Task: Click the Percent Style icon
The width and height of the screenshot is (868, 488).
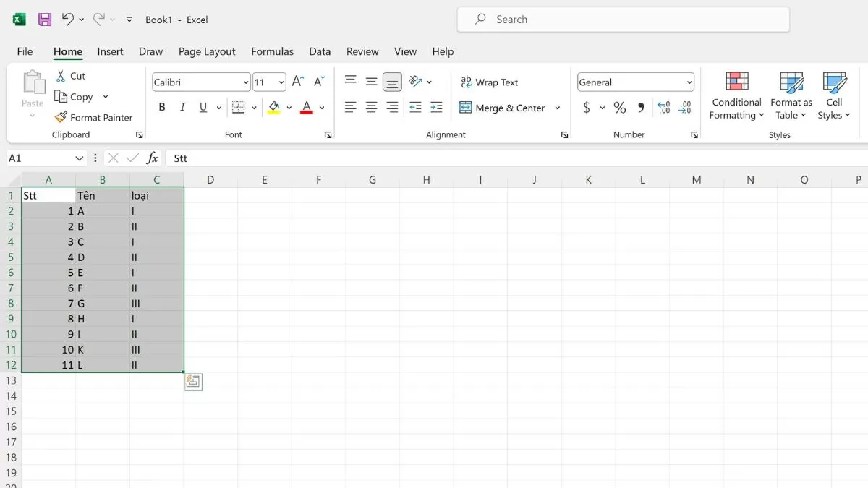Action: click(x=620, y=108)
